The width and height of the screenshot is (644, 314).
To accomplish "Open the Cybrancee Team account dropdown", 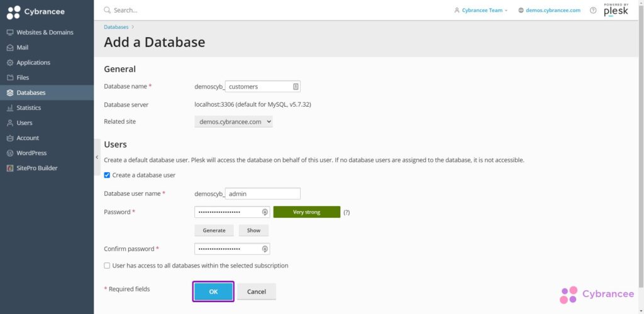I will [481, 10].
